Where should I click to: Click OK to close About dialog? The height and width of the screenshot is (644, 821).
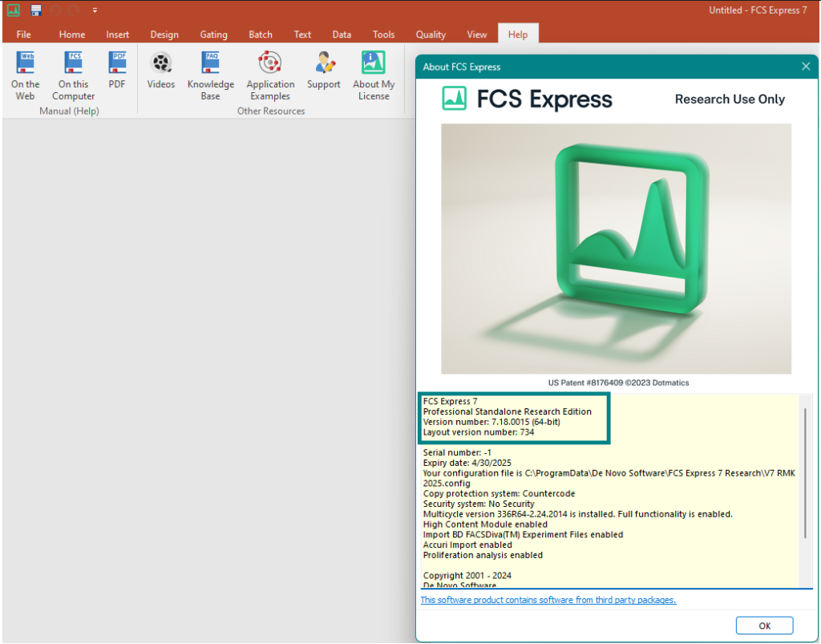[x=764, y=626]
